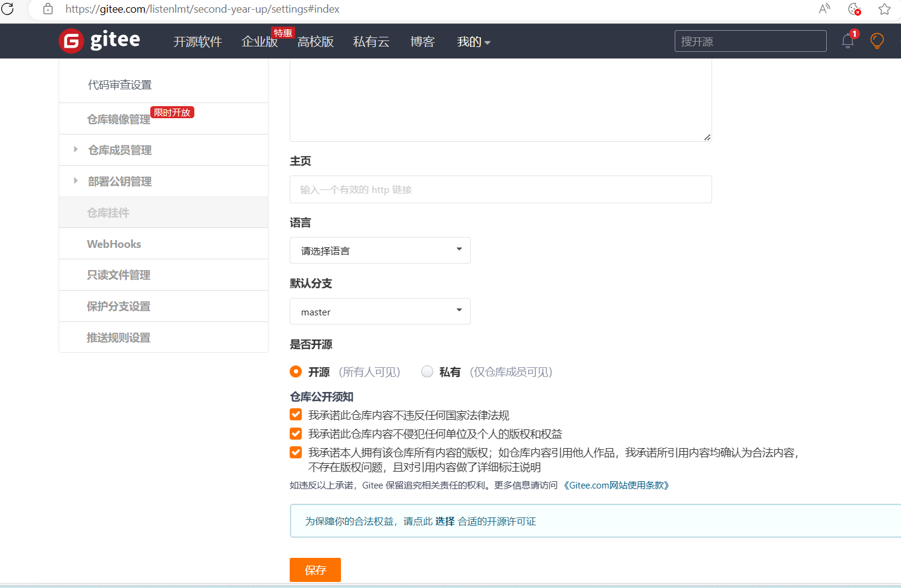Open 博客 in top navigation
This screenshot has height=588, width=901.
coord(422,42)
